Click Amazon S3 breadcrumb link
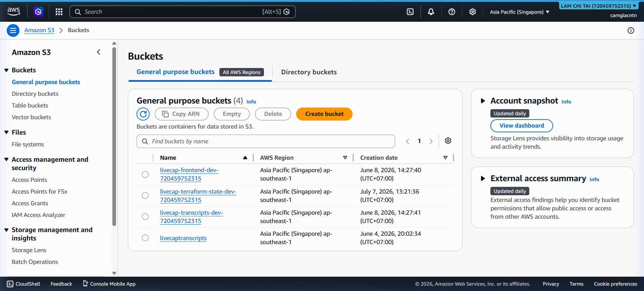The height and width of the screenshot is (291, 644). [39, 30]
